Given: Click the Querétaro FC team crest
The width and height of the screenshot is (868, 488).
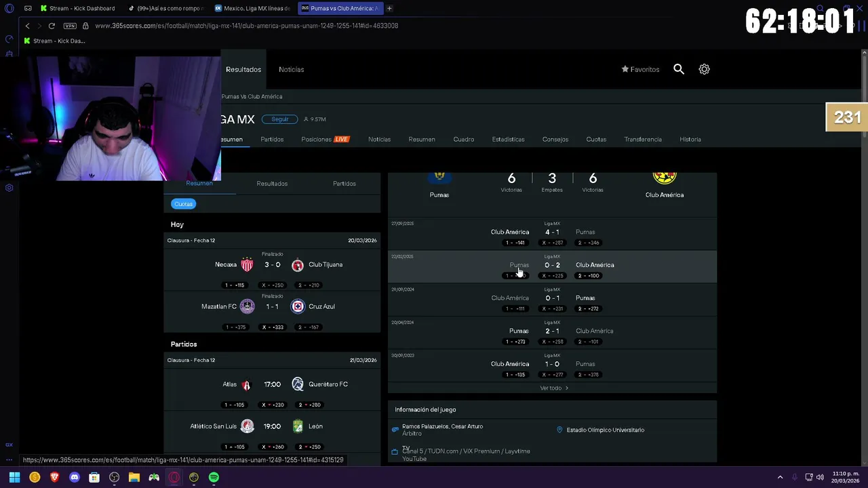Looking at the screenshot, I should pyautogui.click(x=298, y=384).
